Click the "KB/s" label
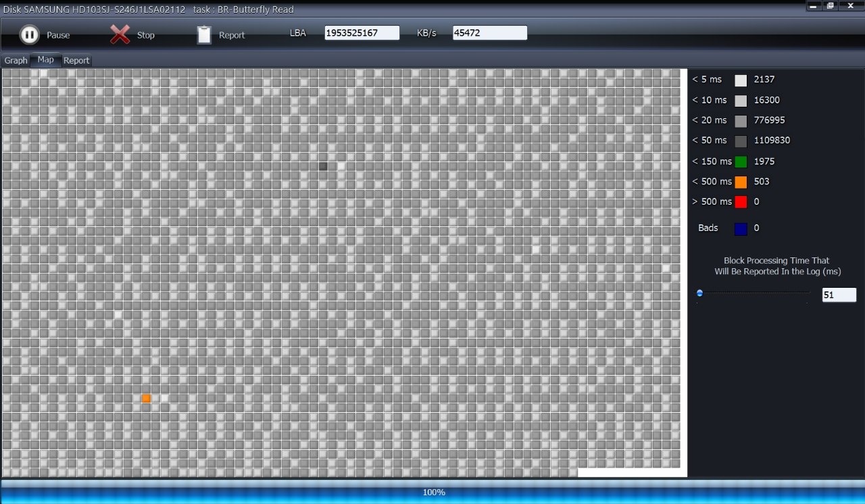The height and width of the screenshot is (504, 865). [x=427, y=33]
